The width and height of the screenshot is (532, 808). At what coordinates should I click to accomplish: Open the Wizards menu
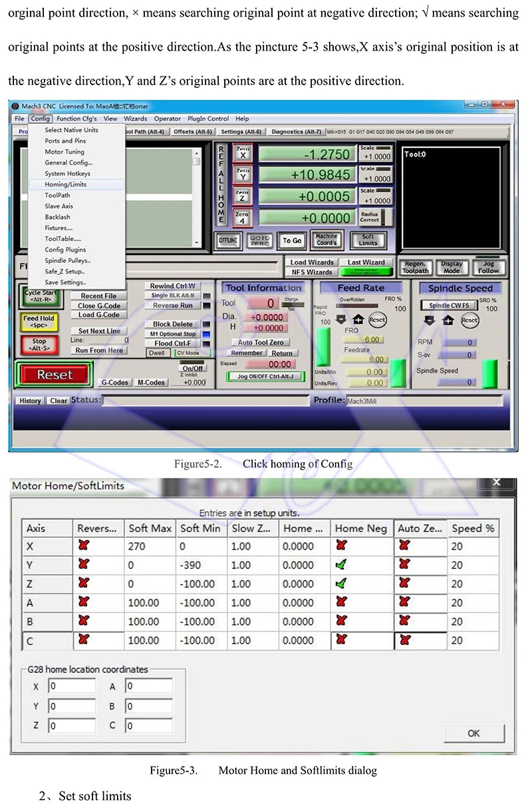point(135,118)
